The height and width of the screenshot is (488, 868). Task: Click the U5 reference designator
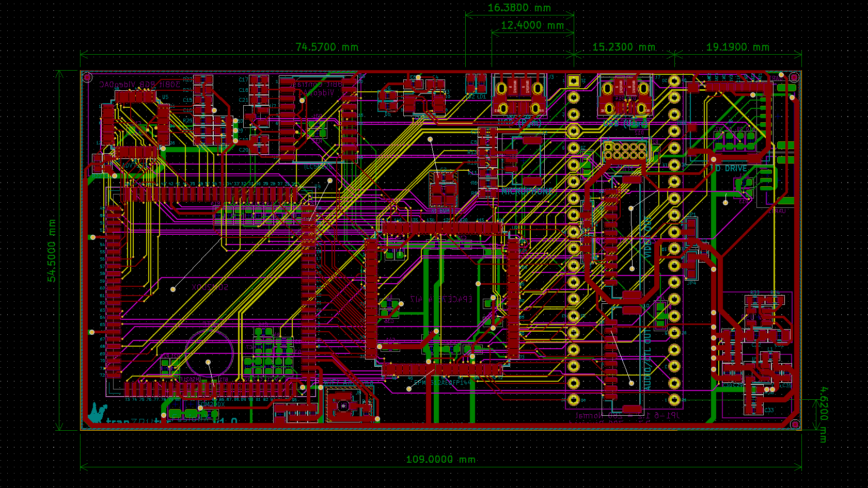tap(165, 97)
